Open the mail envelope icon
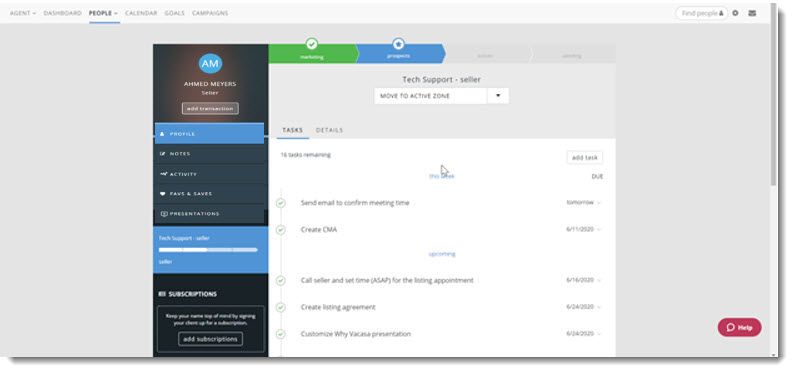Viewport: 793px width, 372px height. coord(752,13)
